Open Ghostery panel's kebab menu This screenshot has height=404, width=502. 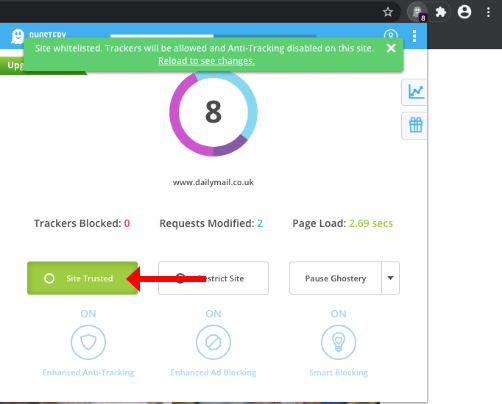(414, 36)
